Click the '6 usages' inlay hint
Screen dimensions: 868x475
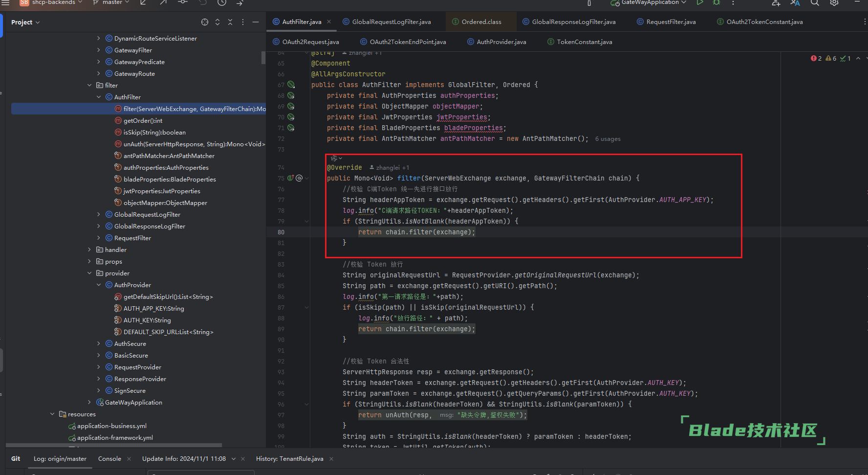[x=608, y=139]
